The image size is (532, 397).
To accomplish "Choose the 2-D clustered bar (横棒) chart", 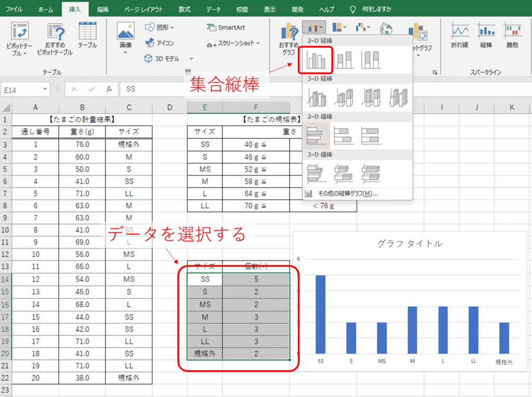I will tap(316, 135).
